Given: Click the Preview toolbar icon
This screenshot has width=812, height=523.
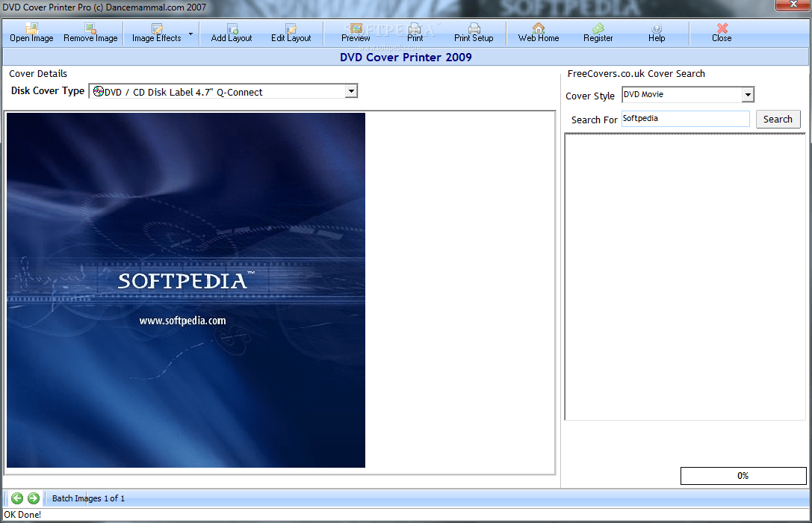Looking at the screenshot, I should [356, 32].
